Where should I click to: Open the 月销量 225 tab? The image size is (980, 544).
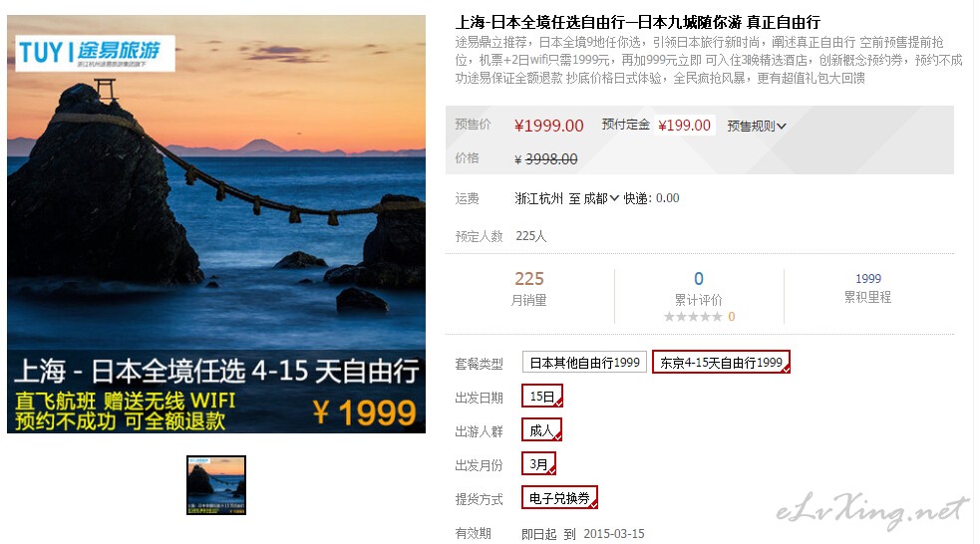point(528,289)
